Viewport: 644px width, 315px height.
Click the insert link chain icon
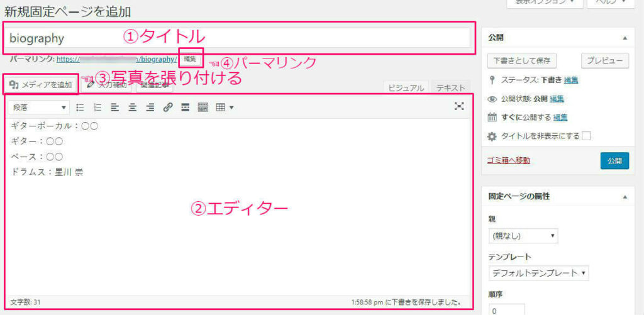[167, 108]
